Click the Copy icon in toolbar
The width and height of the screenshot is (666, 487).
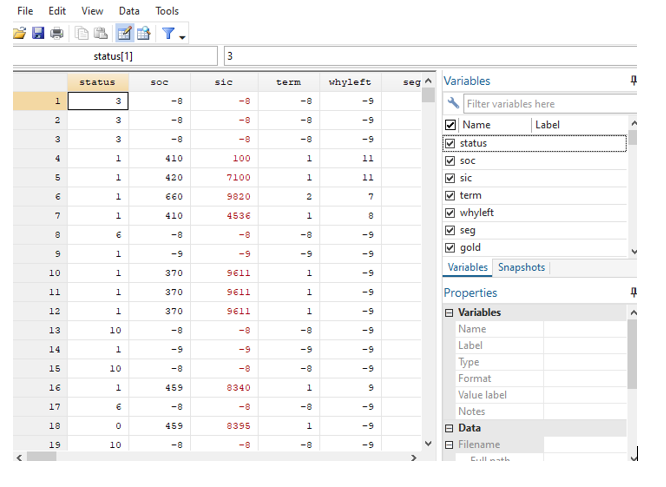[x=81, y=33]
